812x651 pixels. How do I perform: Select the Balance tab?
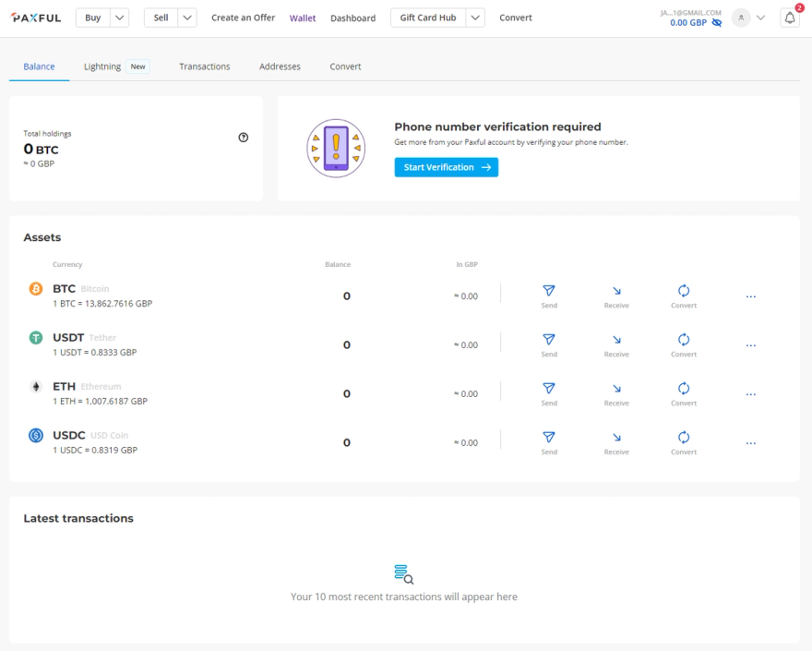coord(39,66)
